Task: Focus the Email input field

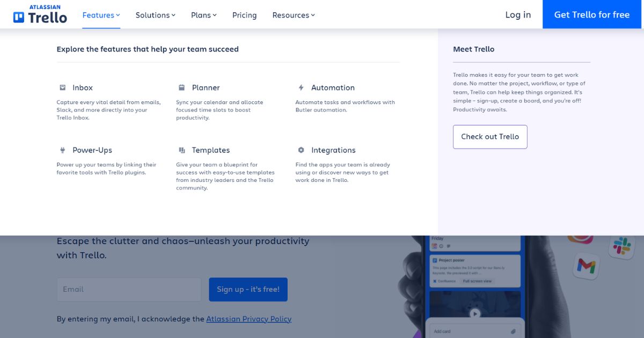Action: (129, 289)
